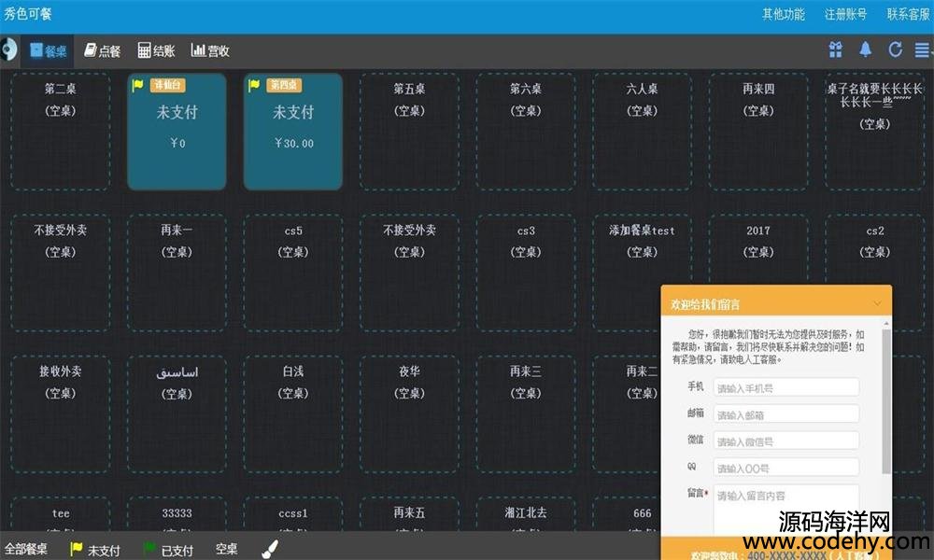Screen dimensions: 934x560
Task: Open the 结账 tab
Action: [x=156, y=51]
